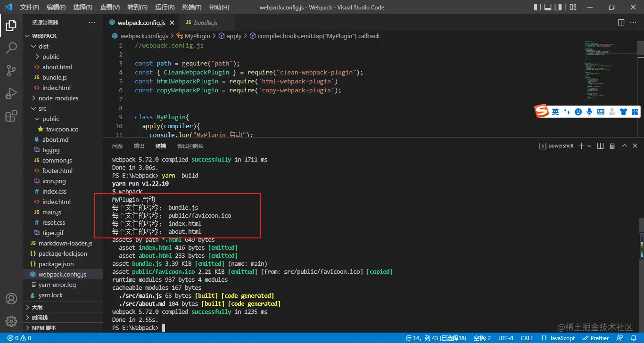Screen dimensions: 644x343
Task: Open the Accounts menu icon
Action: [11, 299]
